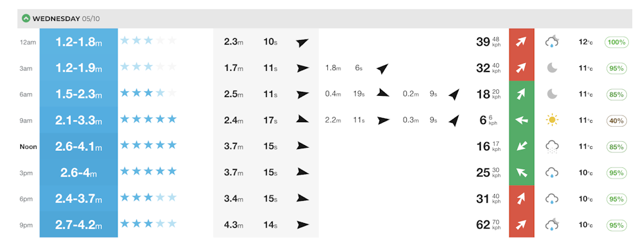Click the 3am moon weather icon
Image resolution: width=644 pixels, height=252 pixels.
coord(553,68)
